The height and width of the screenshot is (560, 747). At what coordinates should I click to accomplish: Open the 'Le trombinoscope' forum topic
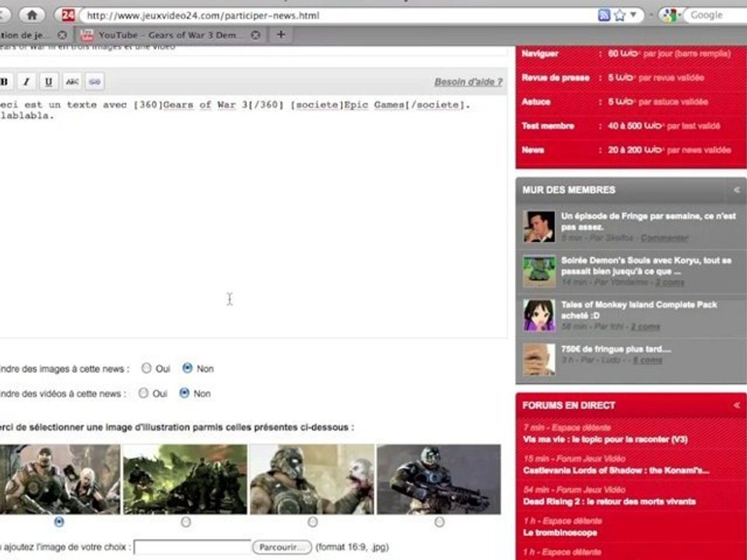click(559, 532)
